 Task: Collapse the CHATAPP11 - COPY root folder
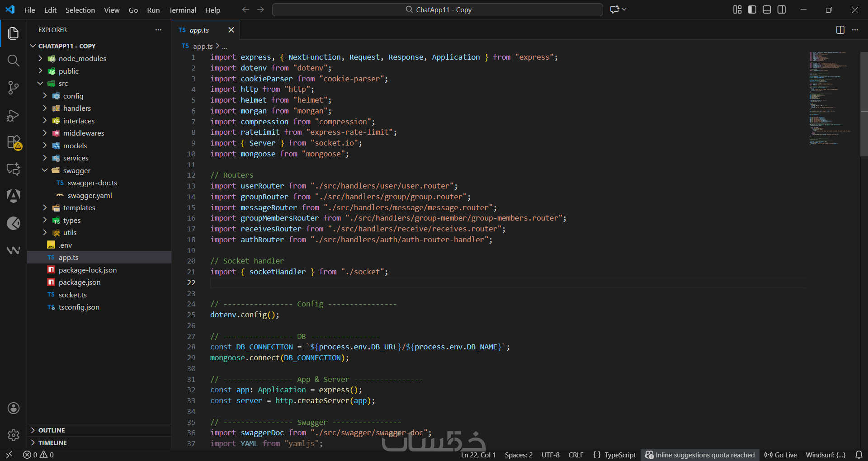[x=67, y=46]
